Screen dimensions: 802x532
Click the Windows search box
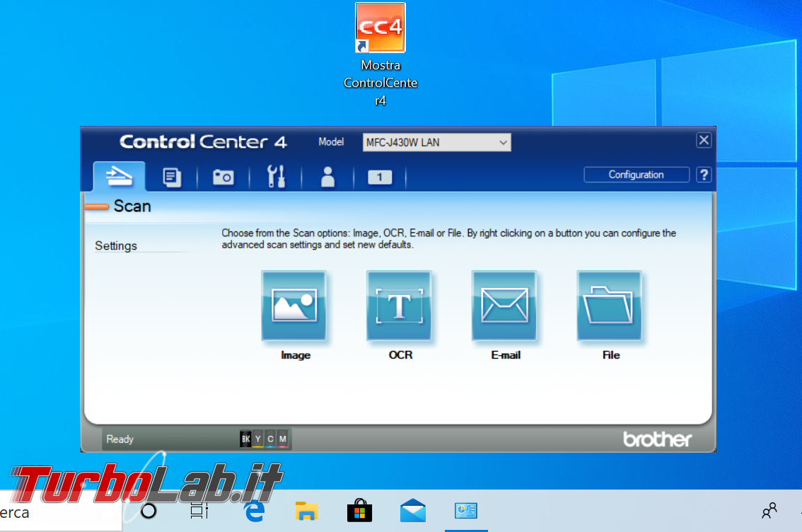pos(60,511)
